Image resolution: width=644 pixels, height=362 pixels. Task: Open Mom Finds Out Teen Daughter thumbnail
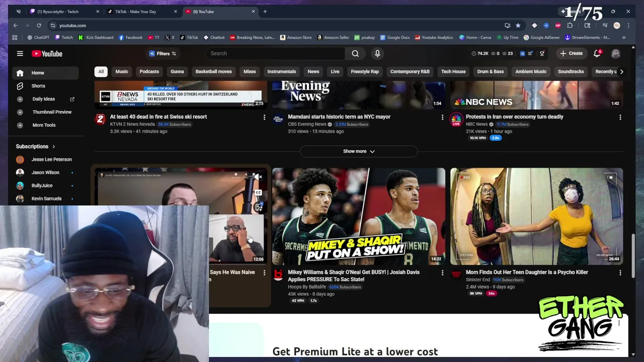536,216
